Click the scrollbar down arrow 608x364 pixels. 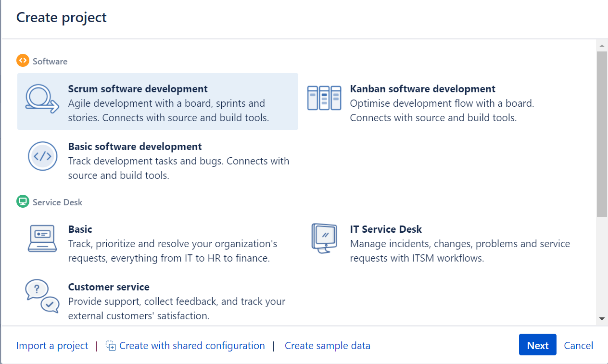coord(602,318)
